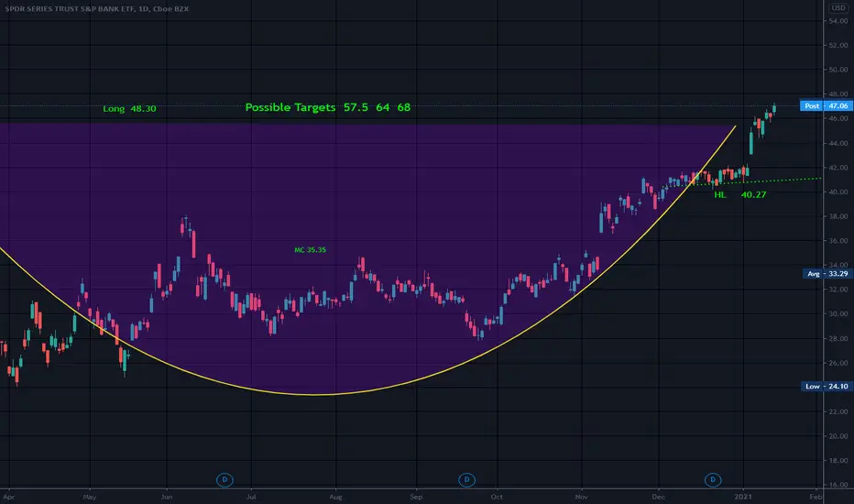
Task: Click the 2021 label on time axis
Action: (x=743, y=497)
